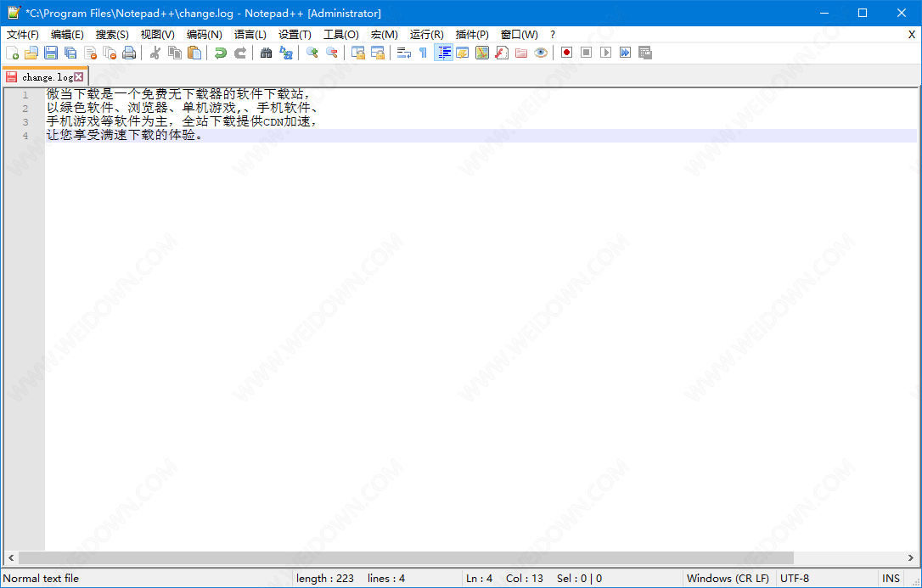Click text line containing CDN加速
This screenshot has height=588, width=922.
(x=183, y=121)
